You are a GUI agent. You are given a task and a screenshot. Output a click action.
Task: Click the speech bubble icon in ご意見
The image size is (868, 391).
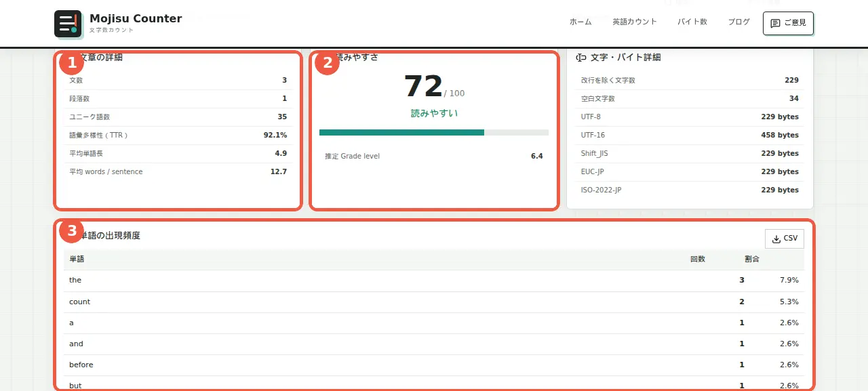point(775,23)
